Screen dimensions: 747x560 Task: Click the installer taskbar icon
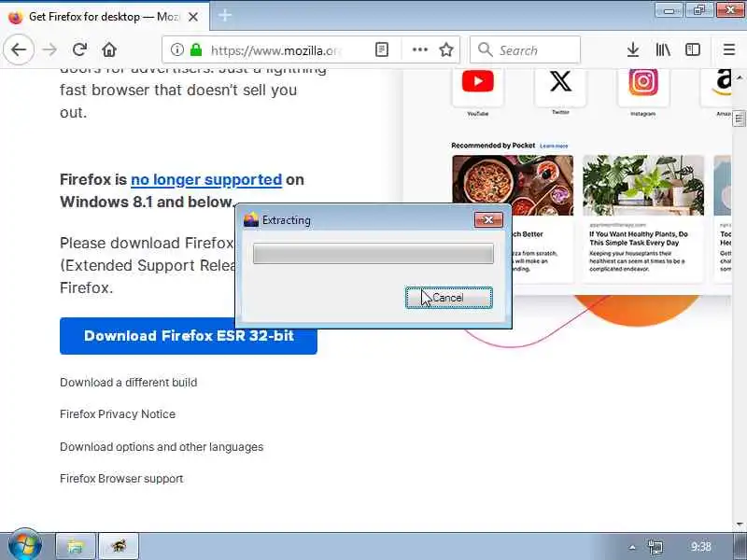point(119,546)
